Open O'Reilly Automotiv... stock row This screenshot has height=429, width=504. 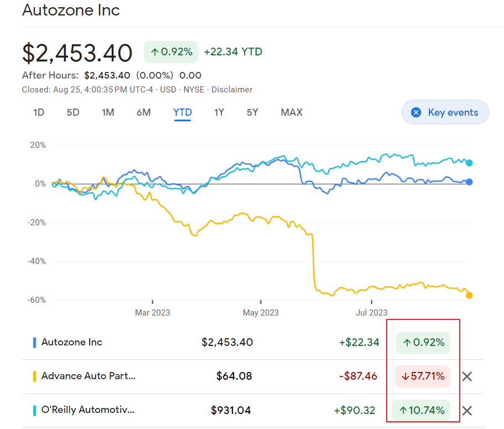pos(88,410)
